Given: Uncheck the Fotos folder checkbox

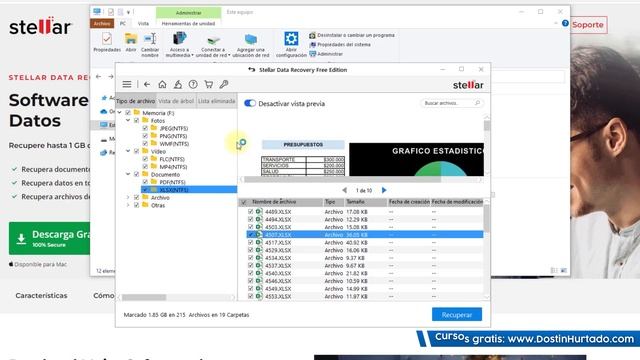Looking at the screenshot, I should tap(137, 120).
